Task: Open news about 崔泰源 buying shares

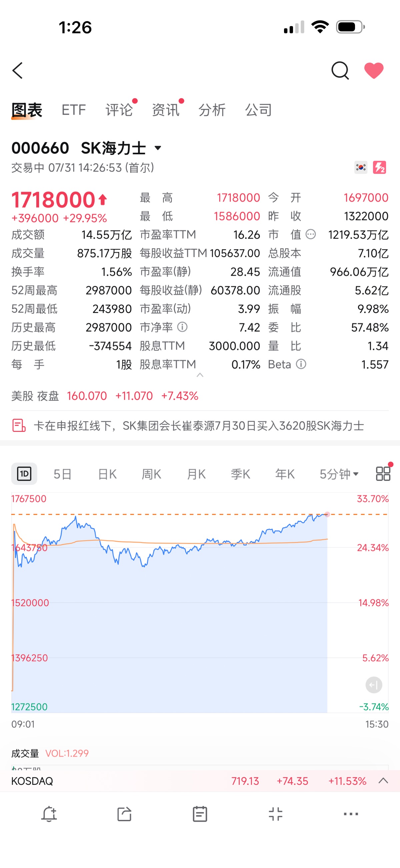Action: [199, 426]
